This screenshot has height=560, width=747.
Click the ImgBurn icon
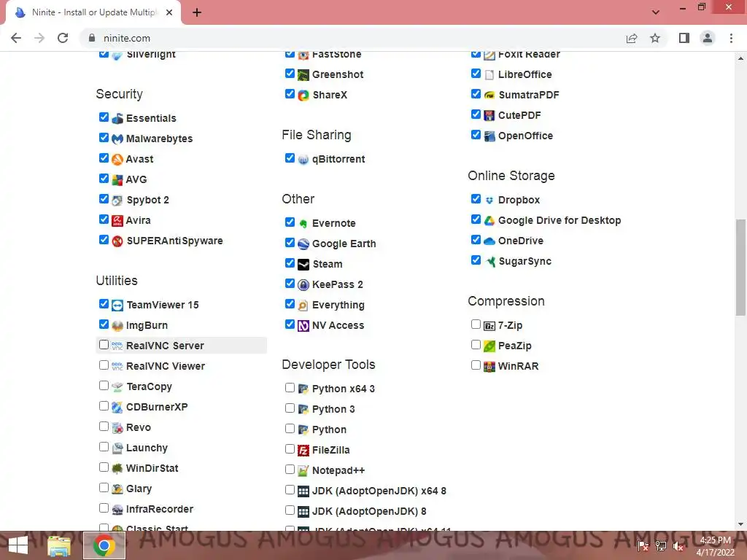[117, 325]
